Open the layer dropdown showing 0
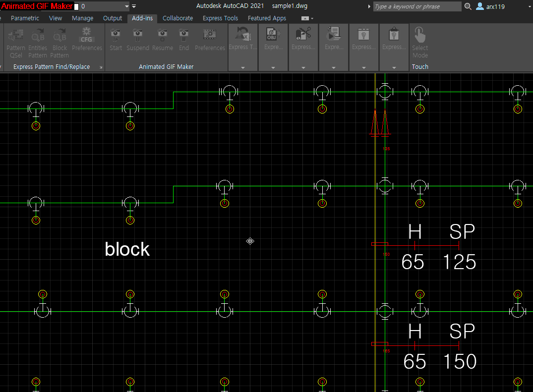Image resolution: width=533 pixels, height=392 pixels. 126,6
